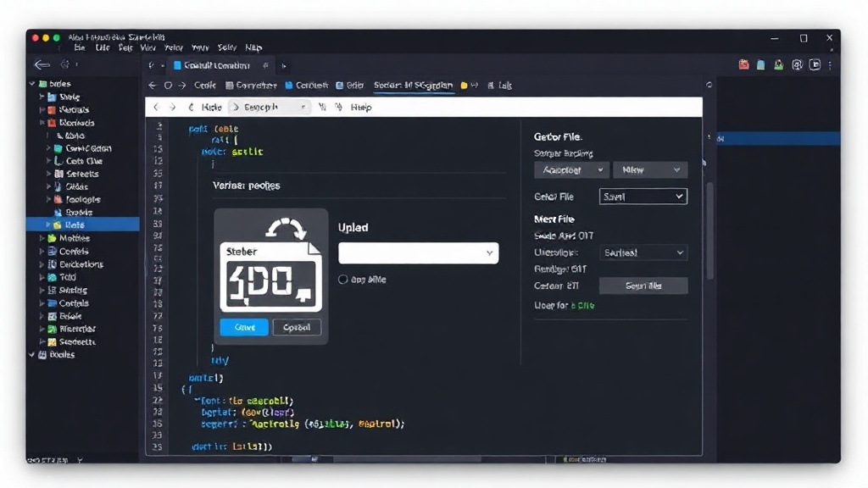
Task: Click the blue Gave button
Action: (244, 327)
